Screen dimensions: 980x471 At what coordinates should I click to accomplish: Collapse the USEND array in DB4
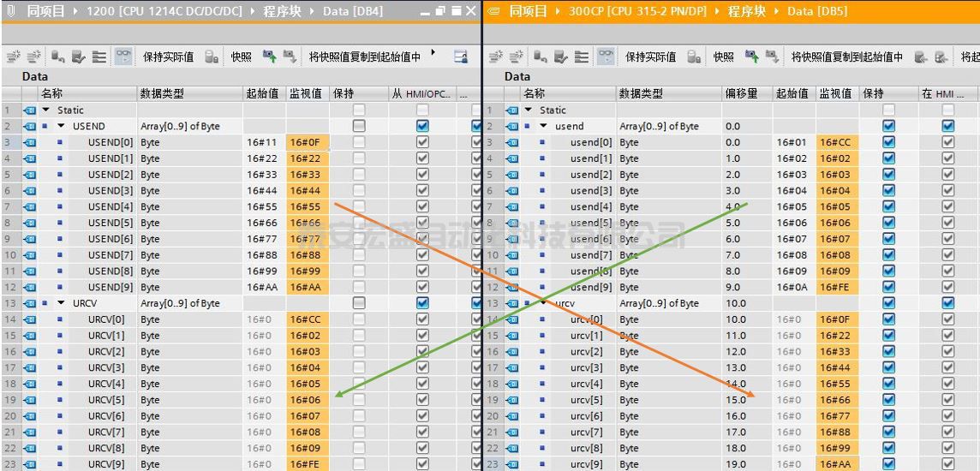pyautogui.click(x=61, y=126)
